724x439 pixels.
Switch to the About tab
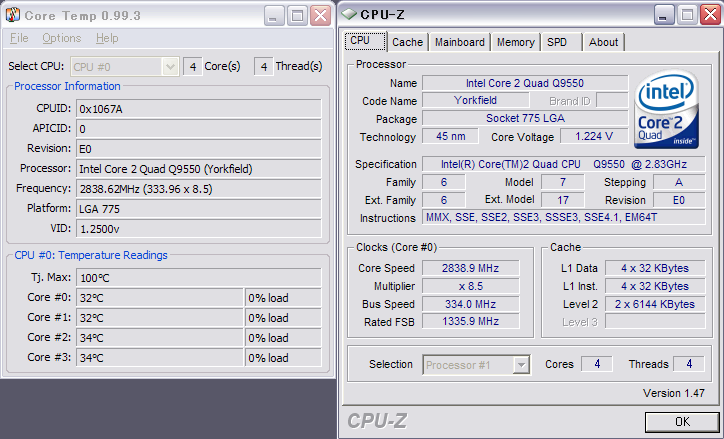click(x=603, y=42)
